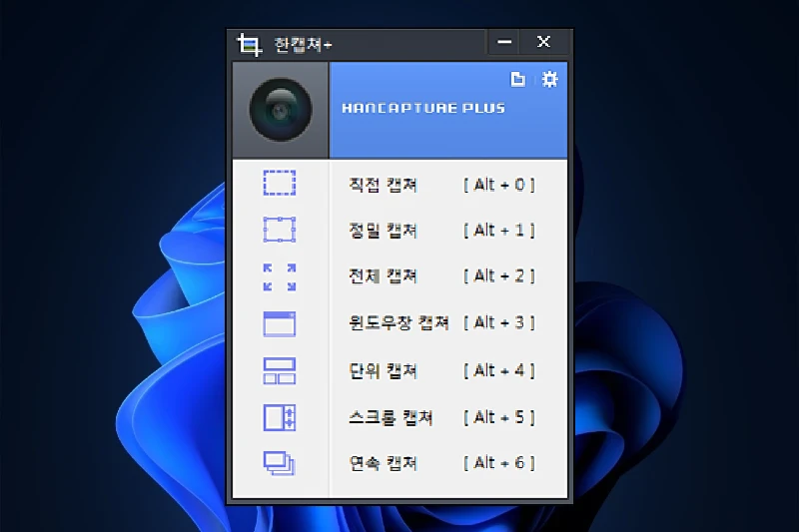
Task: Select 연속 캡쳐 menu entry
Action: [x=384, y=463]
